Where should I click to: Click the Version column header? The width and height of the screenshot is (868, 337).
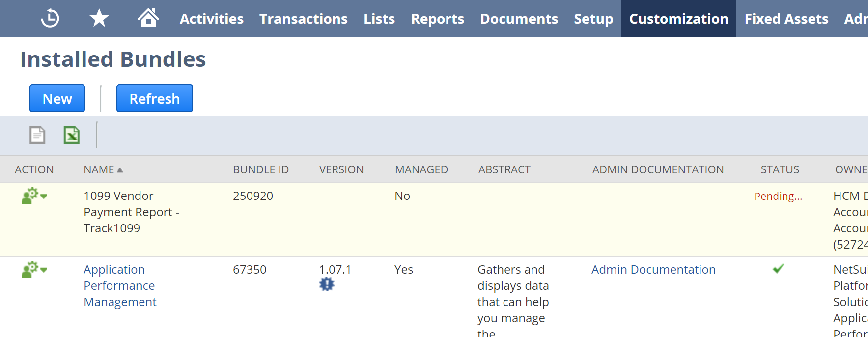341,169
